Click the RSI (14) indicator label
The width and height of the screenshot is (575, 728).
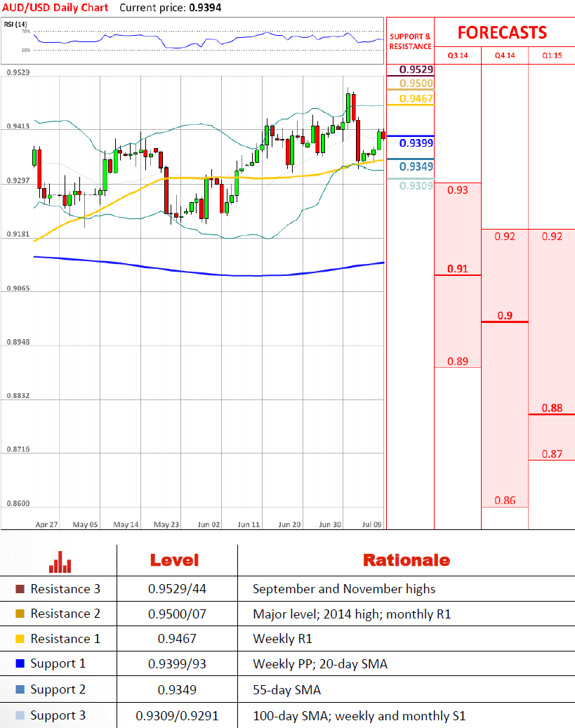click(15, 25)
